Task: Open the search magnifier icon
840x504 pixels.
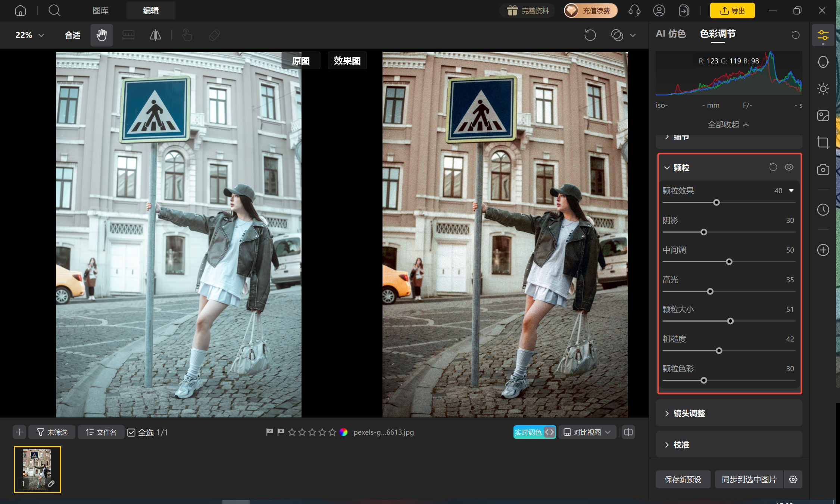Action: (54, 10)
